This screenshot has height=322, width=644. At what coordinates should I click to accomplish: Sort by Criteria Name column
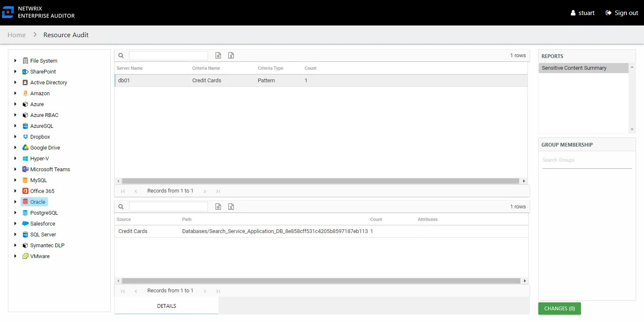206,68
